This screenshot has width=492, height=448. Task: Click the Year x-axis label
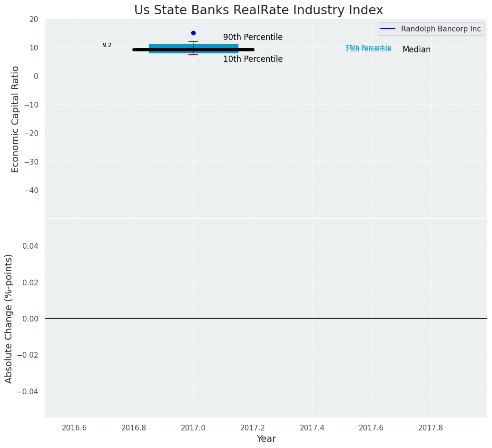(x=266, y=439)
